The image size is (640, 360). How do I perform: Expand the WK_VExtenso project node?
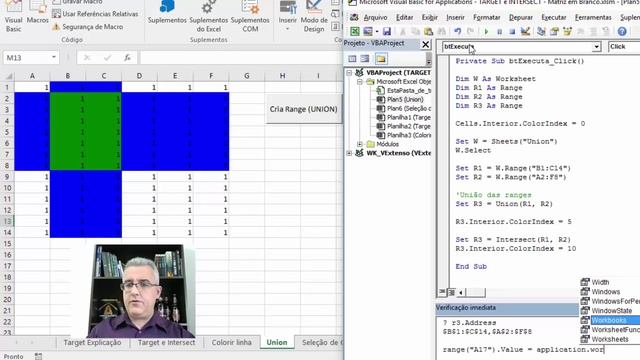[349, 153]
